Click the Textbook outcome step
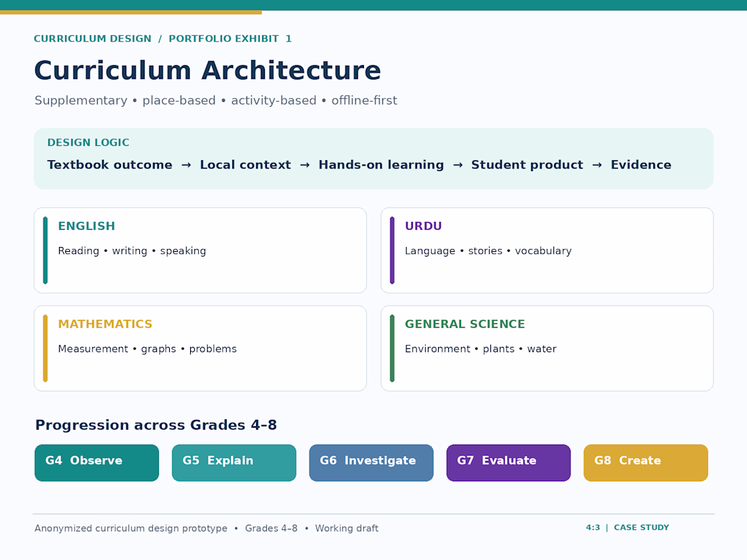The height and width of the screenshot is (560, 747). pos(109,165)
